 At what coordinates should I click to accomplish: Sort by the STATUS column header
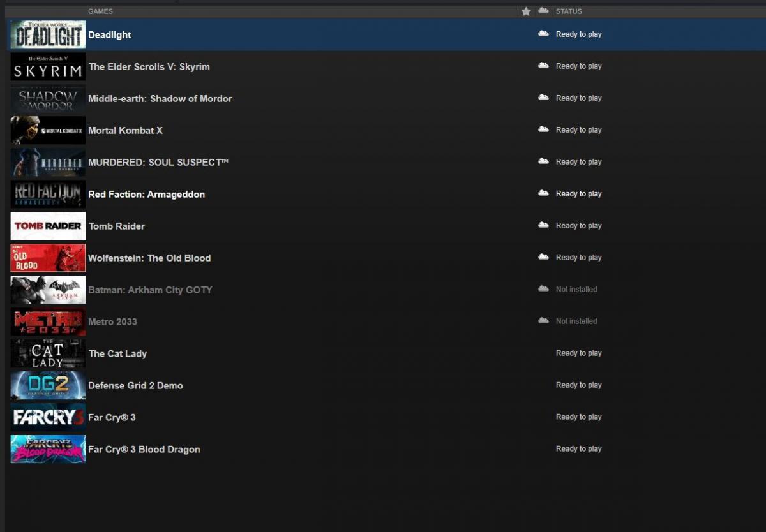coord(569,11)
